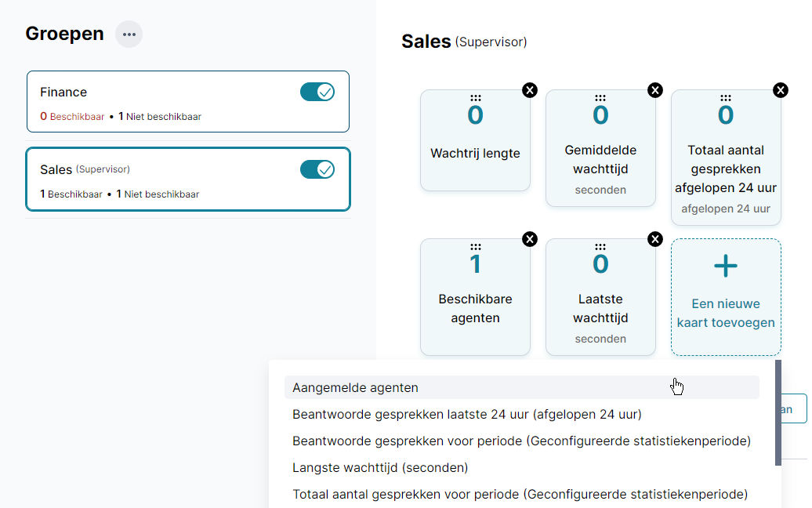
Task: Disable the Finance group toggle
Action: (317, 93)
